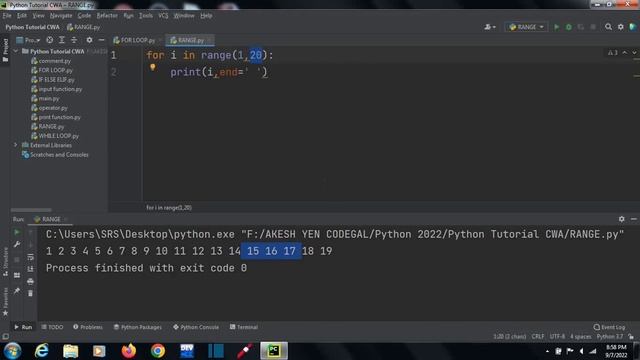Run the RANGE configuration with green play button
This screenshot has width=640, height=360.
pos(556,27)
